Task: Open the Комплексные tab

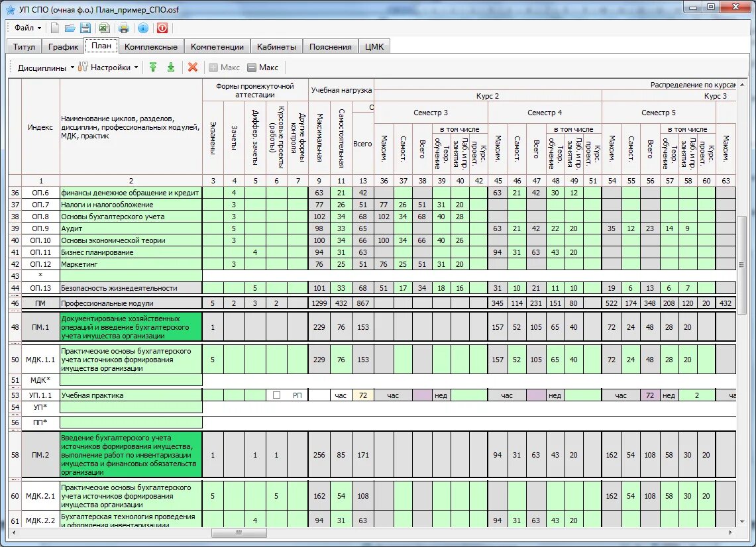Action: click(x=151, y=47)
